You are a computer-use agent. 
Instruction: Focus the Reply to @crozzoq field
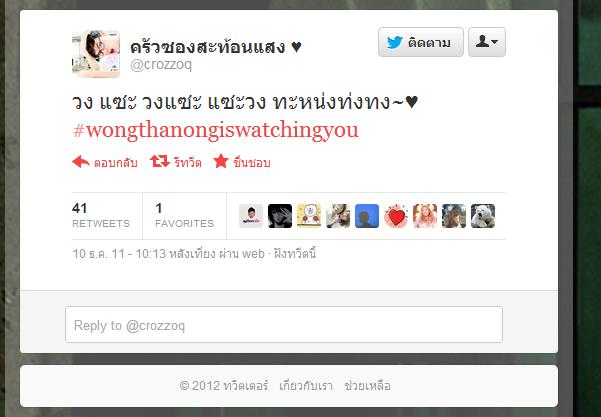[284, 325]
